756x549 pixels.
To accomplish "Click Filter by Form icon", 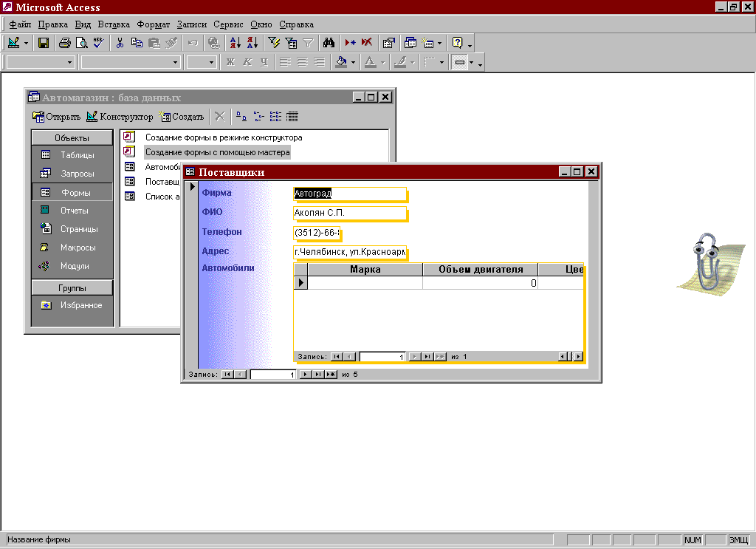I will [x=291, y=43].
